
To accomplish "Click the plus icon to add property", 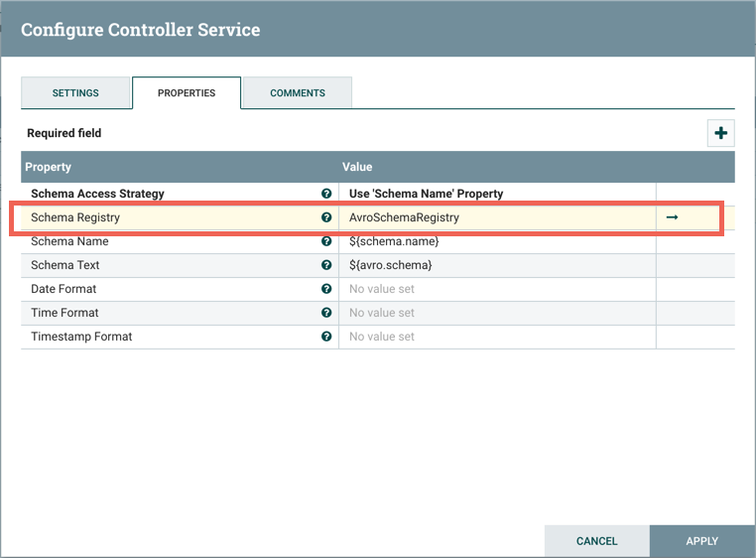I will tap(720, 133).
